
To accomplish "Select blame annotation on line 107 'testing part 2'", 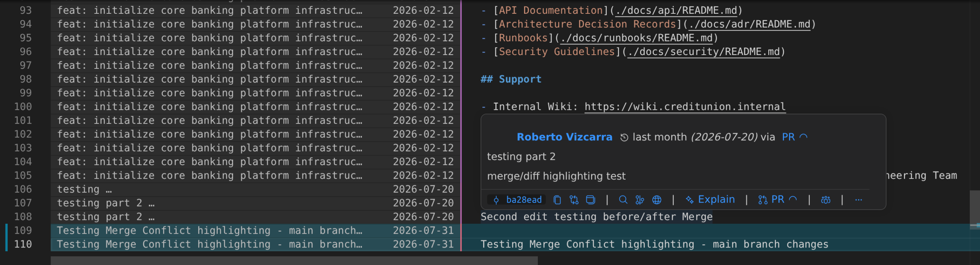I will (255, 203).
